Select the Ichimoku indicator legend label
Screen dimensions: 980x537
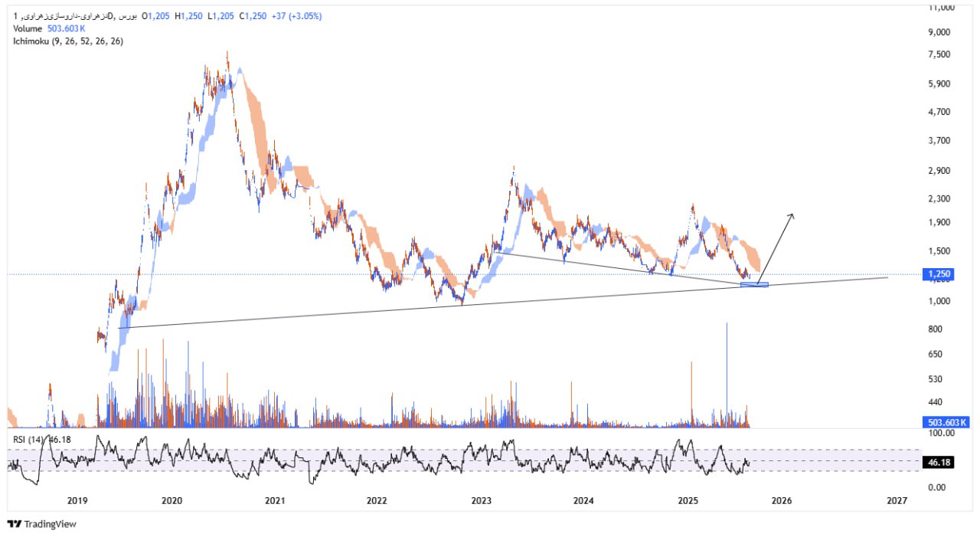click(68, 41)
